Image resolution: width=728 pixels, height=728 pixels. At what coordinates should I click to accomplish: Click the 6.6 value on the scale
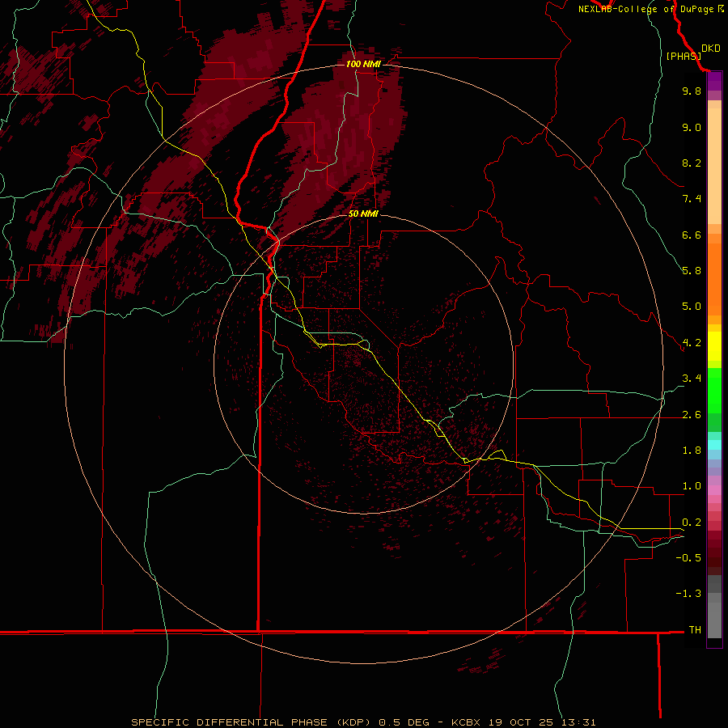tap(692, 235)
